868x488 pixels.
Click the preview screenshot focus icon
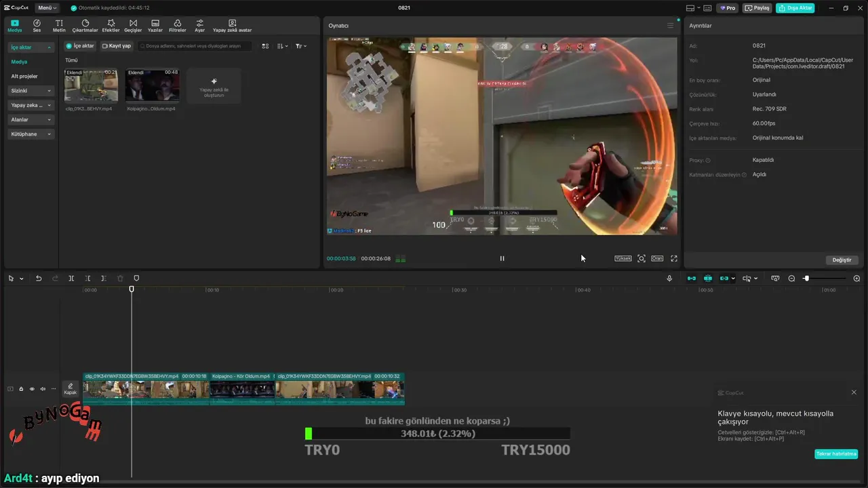tap(642, 258)
